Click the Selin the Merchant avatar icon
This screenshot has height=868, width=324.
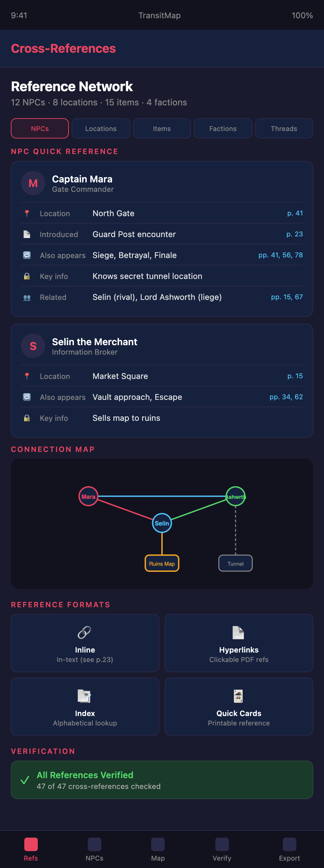click(x=33, y=346)
